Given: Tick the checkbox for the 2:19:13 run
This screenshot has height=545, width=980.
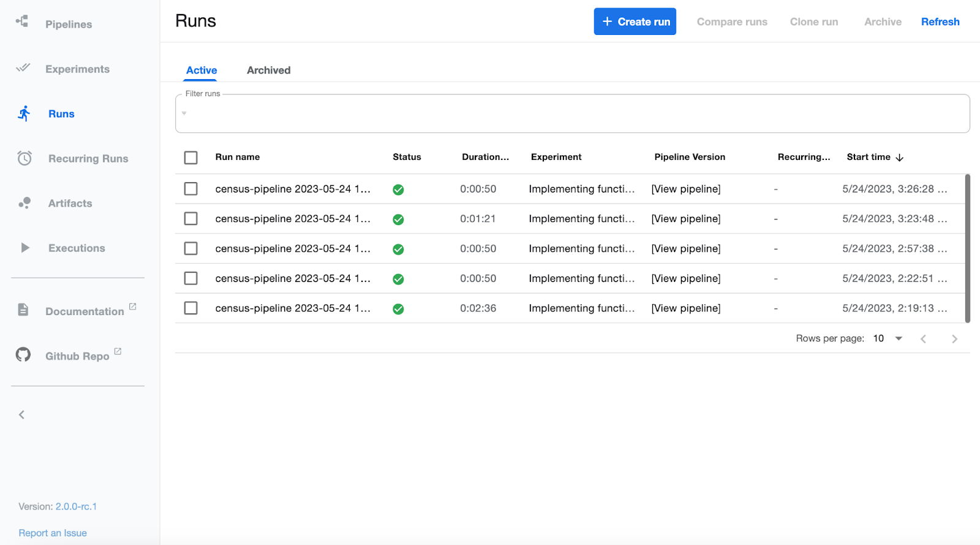Looking at the screenshot, I should coord(191,308).
